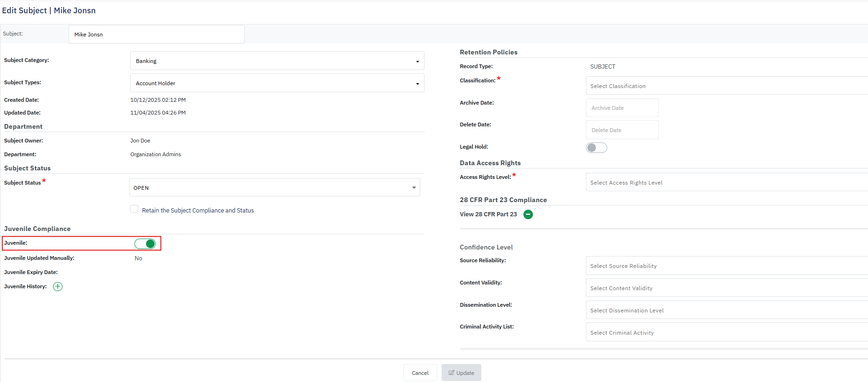This screenshot has width=868, height=382.
Task: Open Select Dissemination Level dropdown
Action: (726, 311)
